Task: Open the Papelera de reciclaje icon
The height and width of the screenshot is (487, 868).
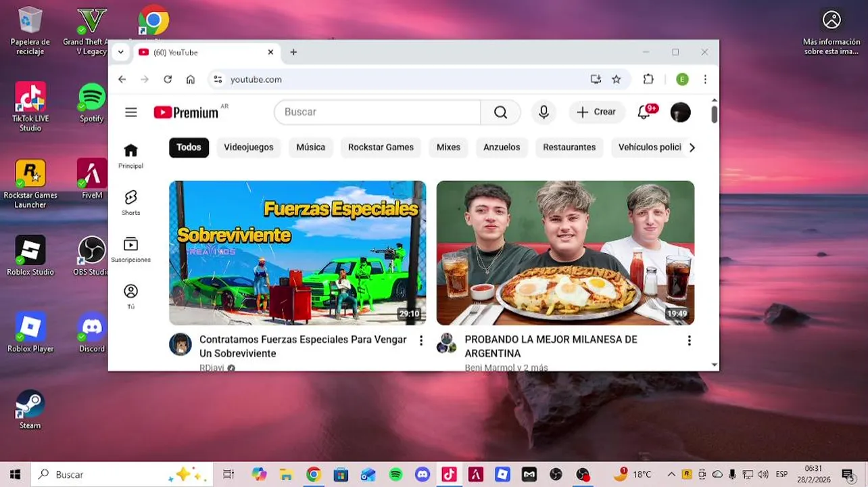Action: (30, 31)
